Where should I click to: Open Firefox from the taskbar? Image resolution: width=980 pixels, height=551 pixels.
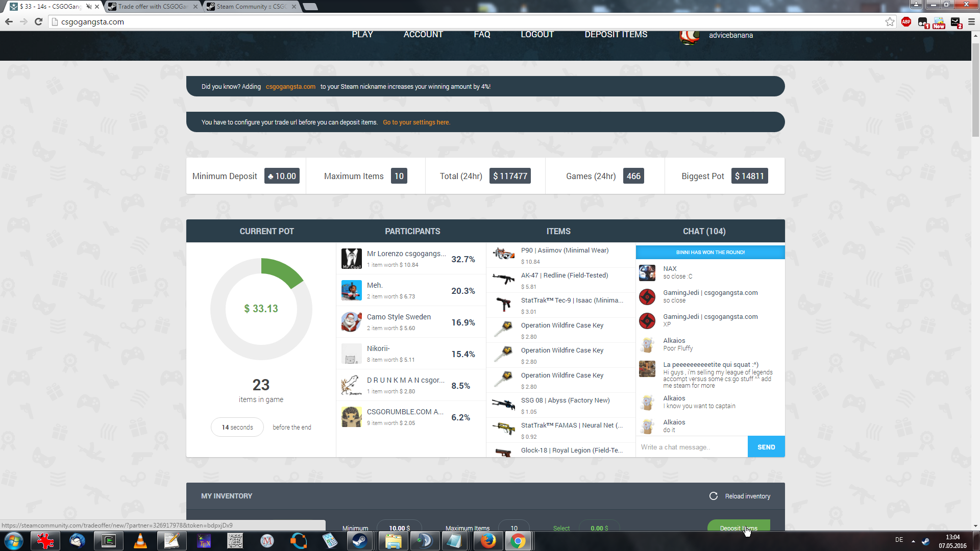tap(487, 541)
